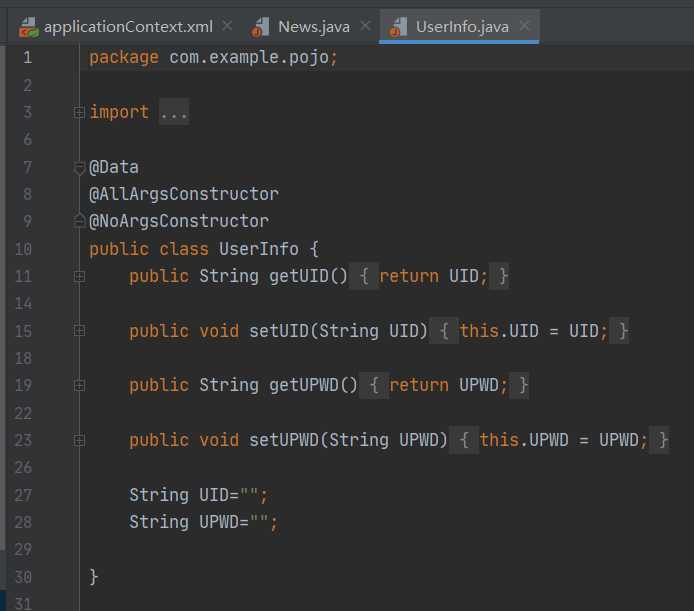Click the UserInfo.java class file icon

tap(397, 27)
